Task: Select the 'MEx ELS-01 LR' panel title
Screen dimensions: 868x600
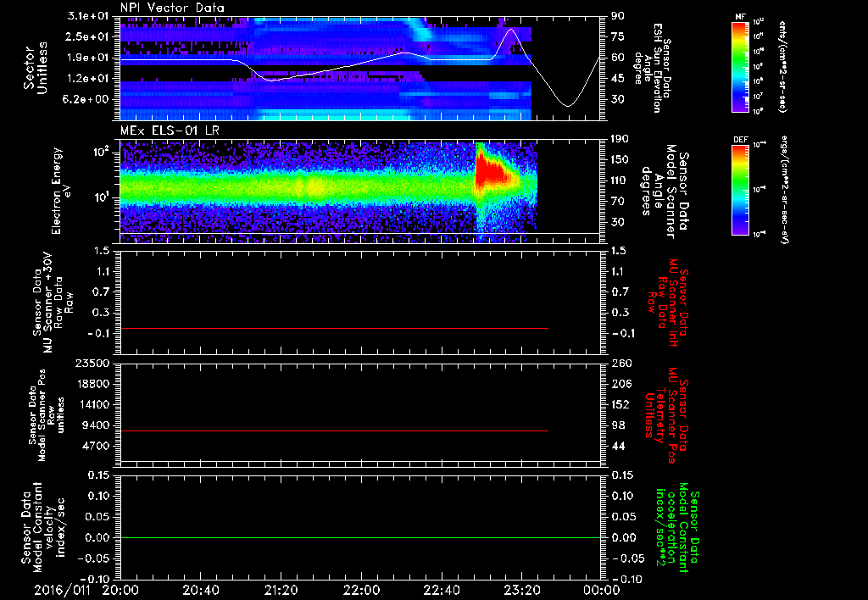Action: click(170, 131)
